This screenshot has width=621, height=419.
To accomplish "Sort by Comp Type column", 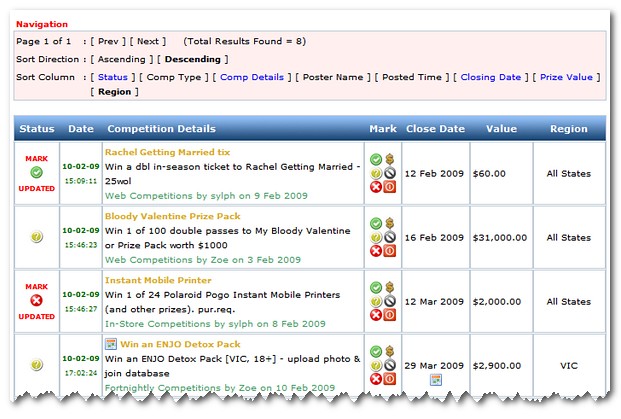I will (174, 77).
